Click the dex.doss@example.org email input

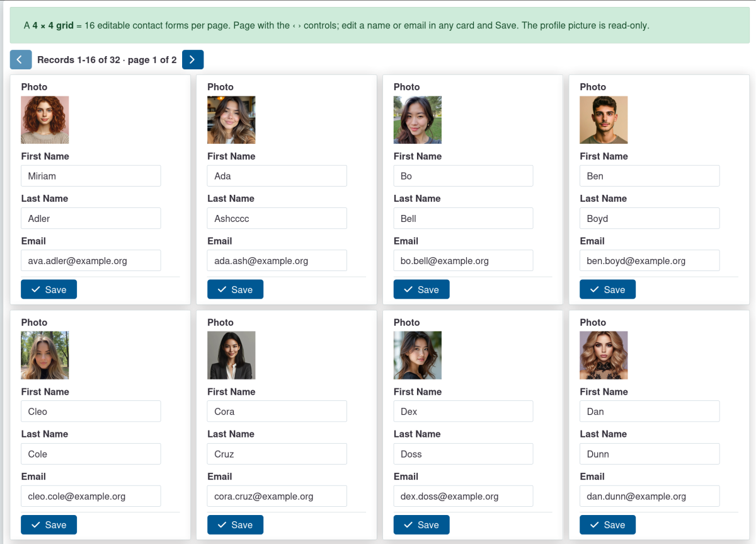(x=463, y=496)
